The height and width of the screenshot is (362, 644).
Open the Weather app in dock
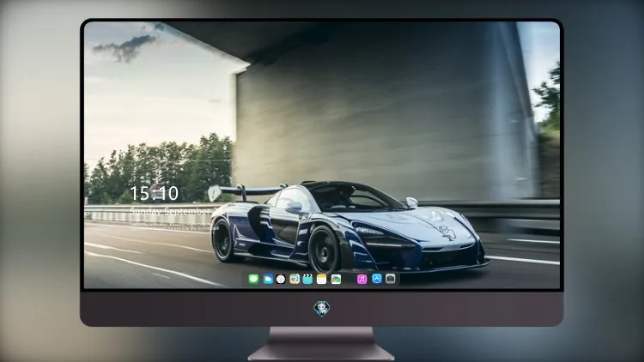268,279
